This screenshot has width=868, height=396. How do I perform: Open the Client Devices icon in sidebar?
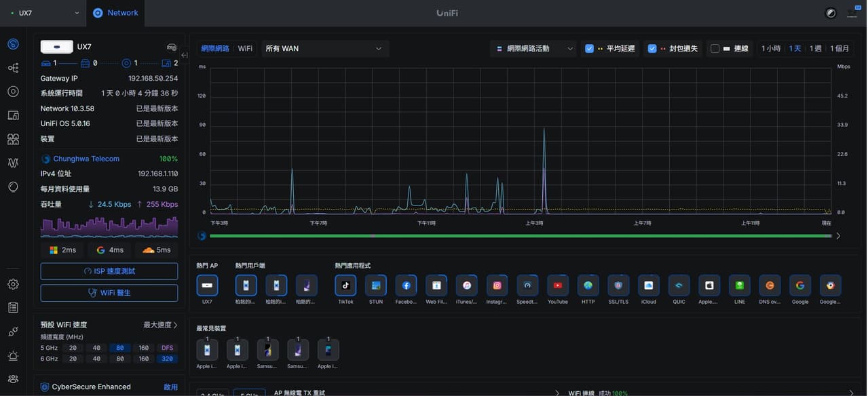(13, 115)
